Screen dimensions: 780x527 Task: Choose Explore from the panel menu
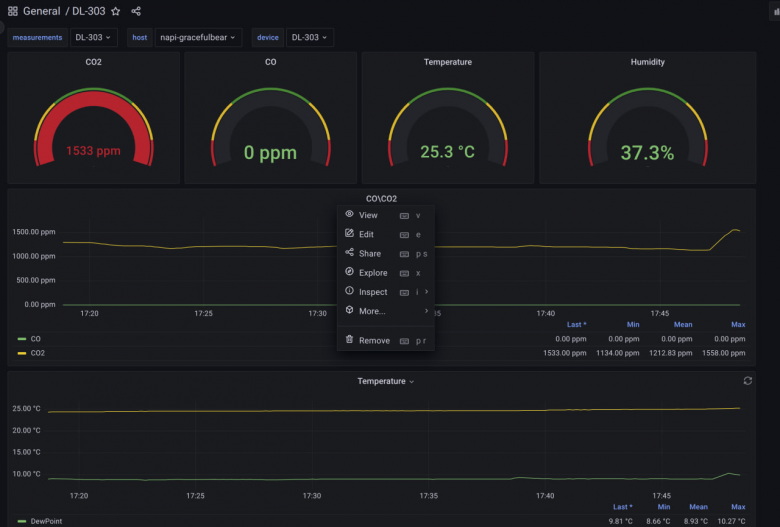(x=386, y=273)
